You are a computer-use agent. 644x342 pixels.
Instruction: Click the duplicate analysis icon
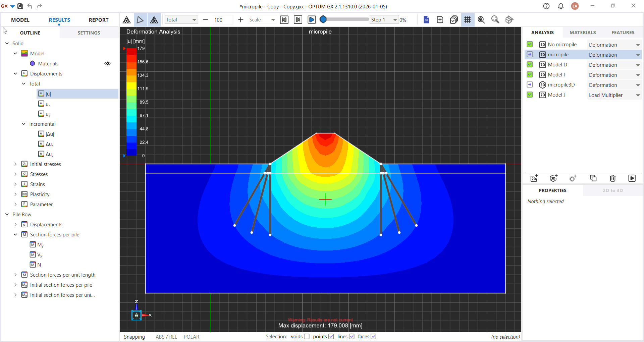coord(593,178)
